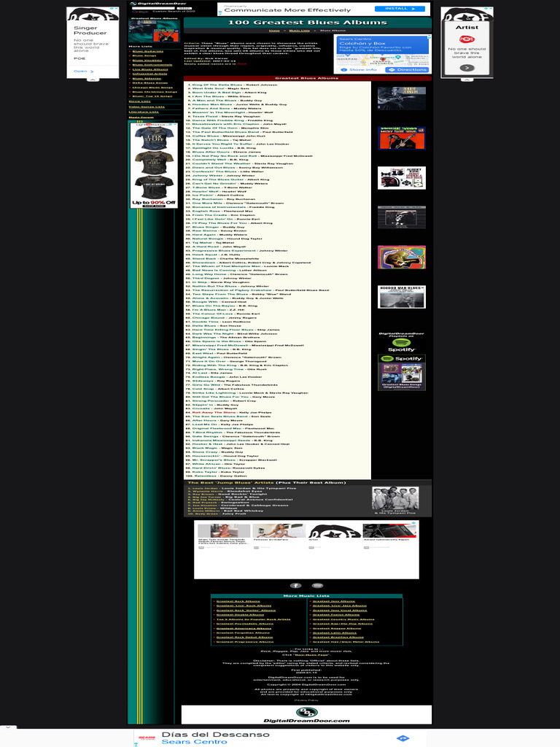The image size is (560, 747).
Task: Open the Blues Songs sidebar link
Action: pyautogui.click(x=144, y=55)
